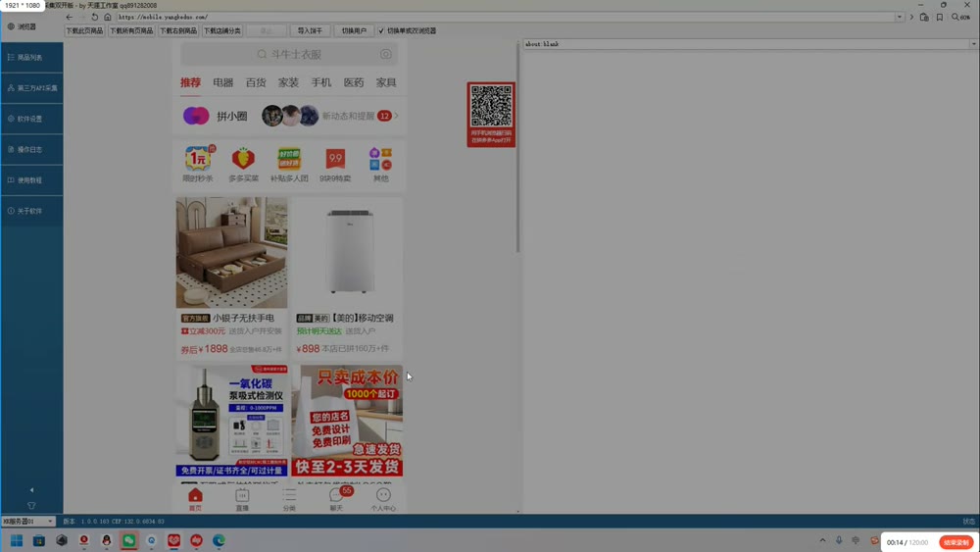The width and height of the screenshot is (980, 552).
Task: Collapse sidebar with left triangle arrow
Action: [x=32, y=490]
